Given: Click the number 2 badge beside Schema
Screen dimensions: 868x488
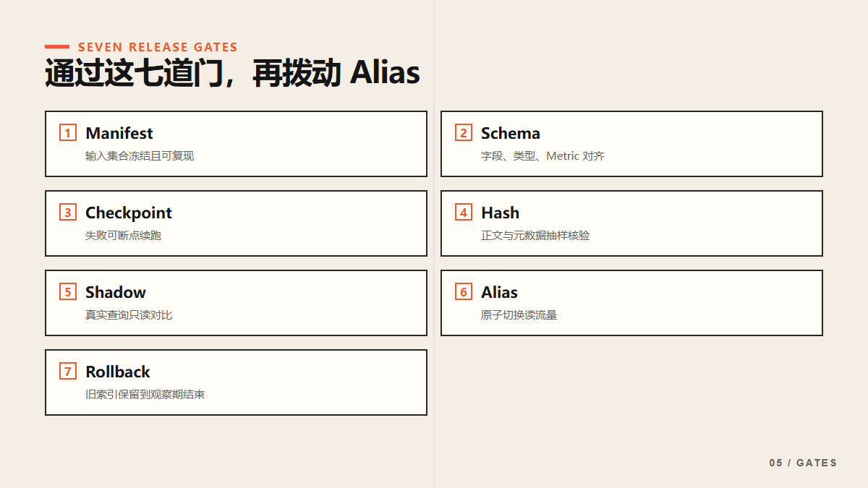Looking at the screenshot, I should (x=464, y=133).
